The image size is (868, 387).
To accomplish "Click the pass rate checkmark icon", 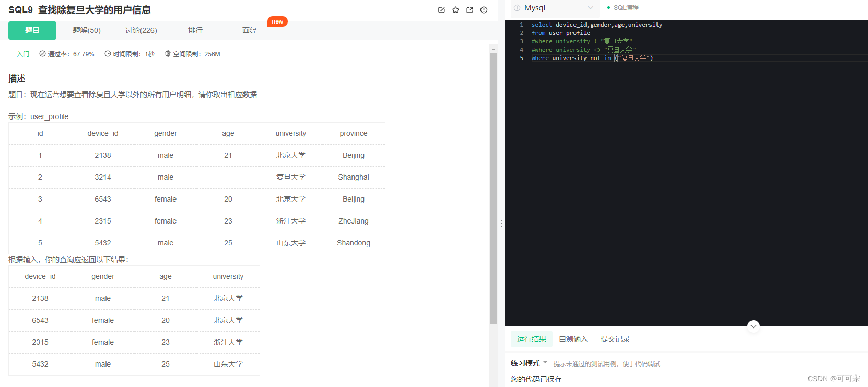I will [x=42, y=54].
